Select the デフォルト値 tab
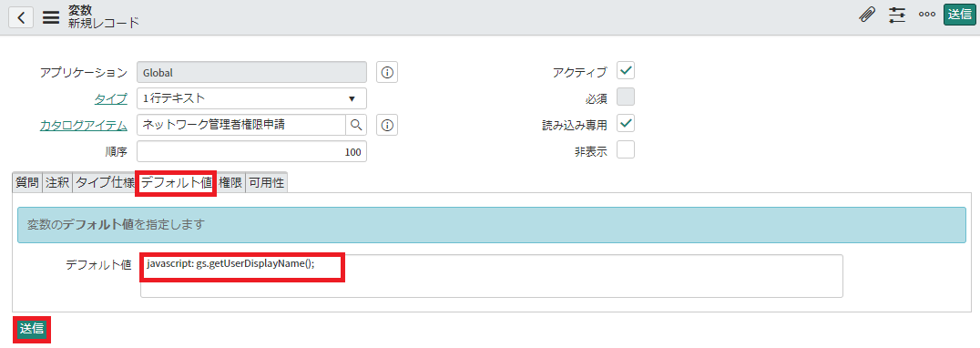Viewport: 980px width, 348px height. [177, 183]
